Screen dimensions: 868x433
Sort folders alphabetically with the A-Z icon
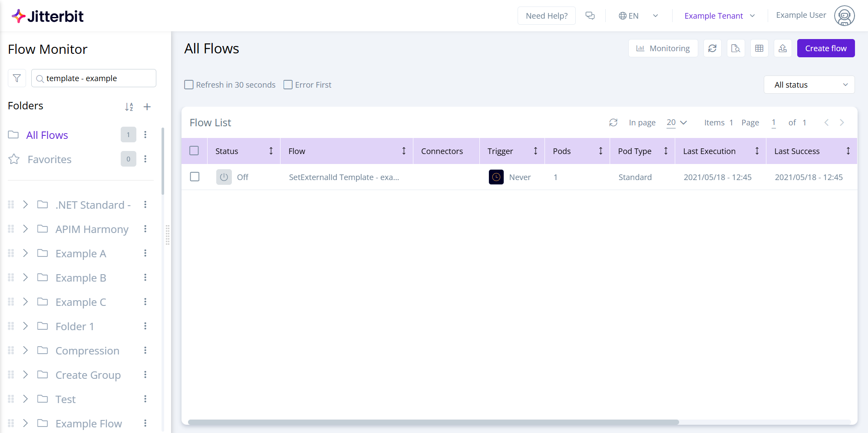129,106
